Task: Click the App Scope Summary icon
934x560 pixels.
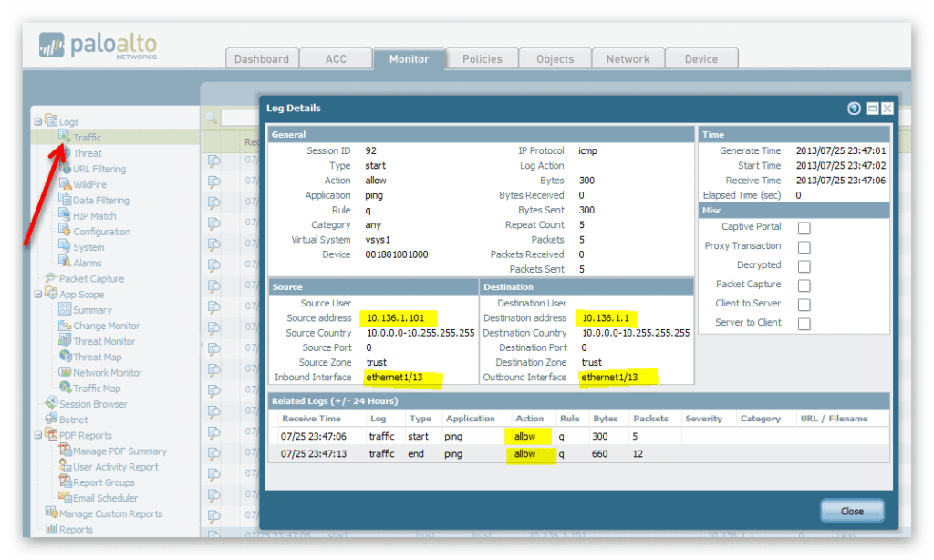Action: click(x=65, y=309)
